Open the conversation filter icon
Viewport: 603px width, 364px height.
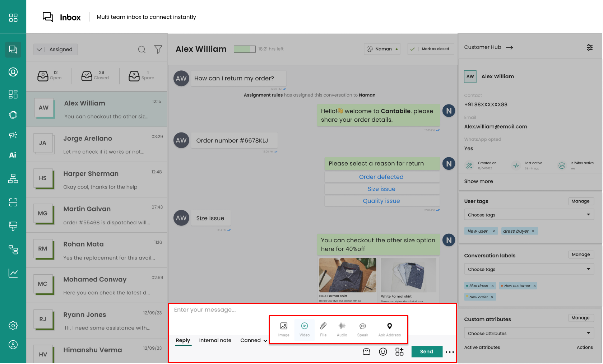(158, 50)
